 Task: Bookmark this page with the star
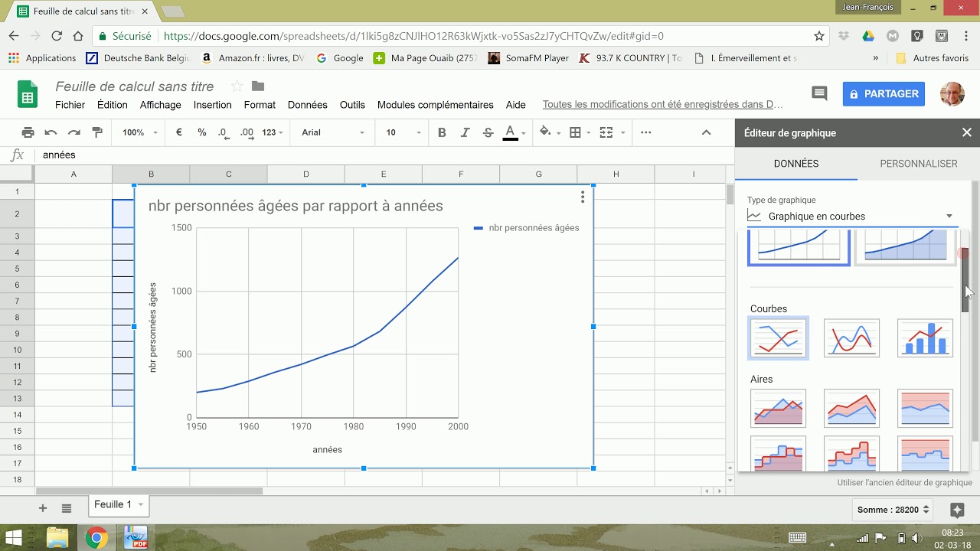coord(819,36)
